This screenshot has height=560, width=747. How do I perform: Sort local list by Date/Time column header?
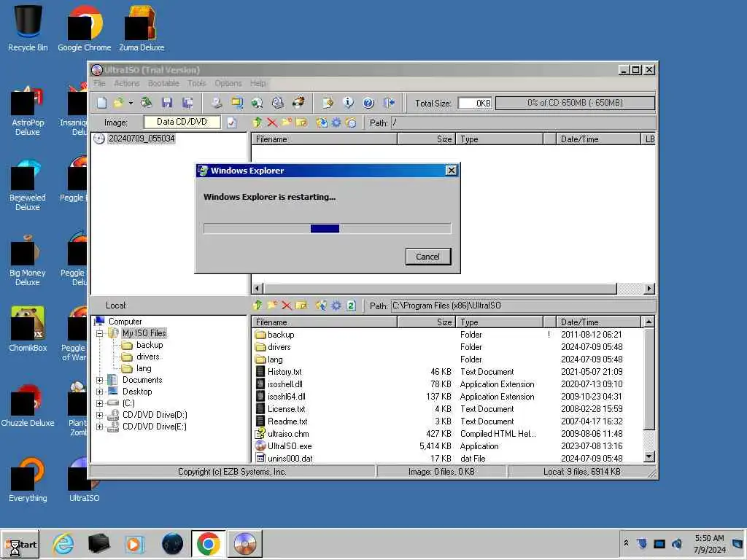click(x=598, y=322)
